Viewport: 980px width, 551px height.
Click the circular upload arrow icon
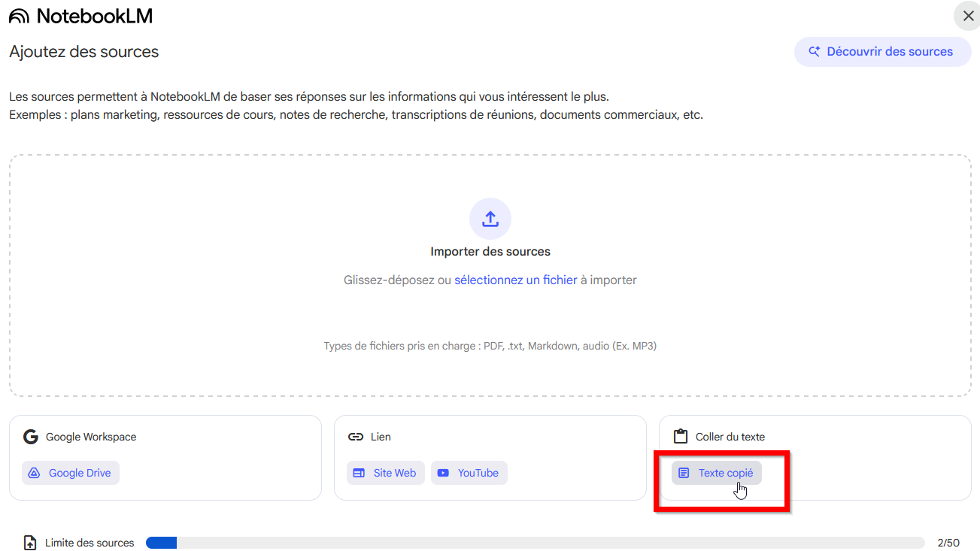[490, 219]
